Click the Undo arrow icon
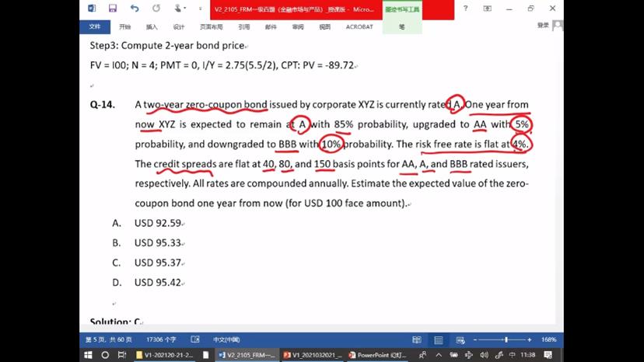This screenshot has height=362, width=644. pyautogui.click(x=135, y=9)
